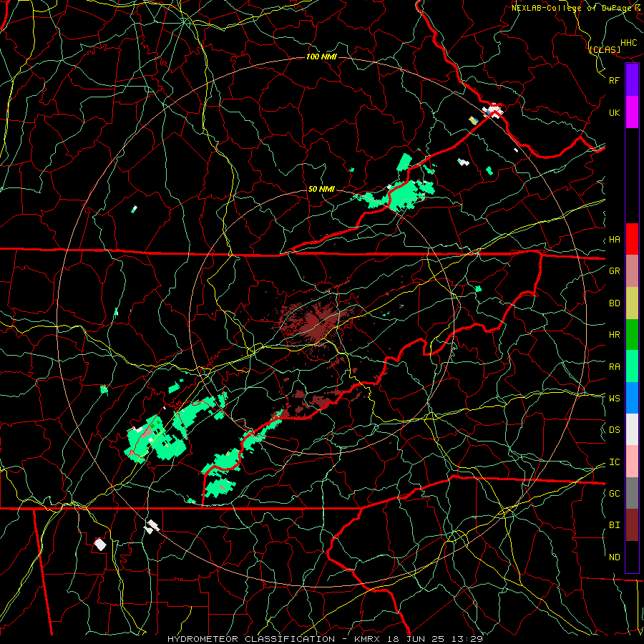Click the WS wet snow blue swatch
Image resolution: width=644 pixels, height=644 pixels.
632,398
